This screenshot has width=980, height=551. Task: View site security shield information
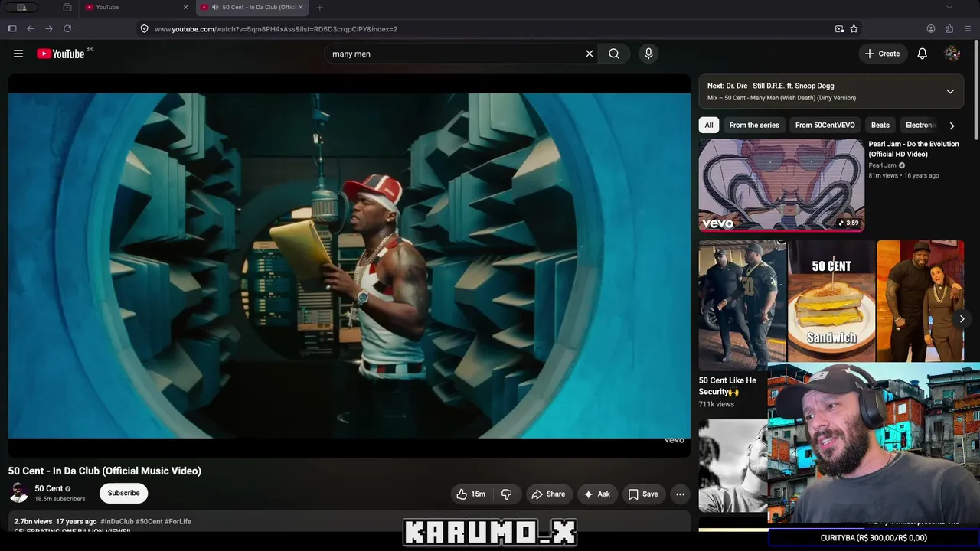coord(144,28)
